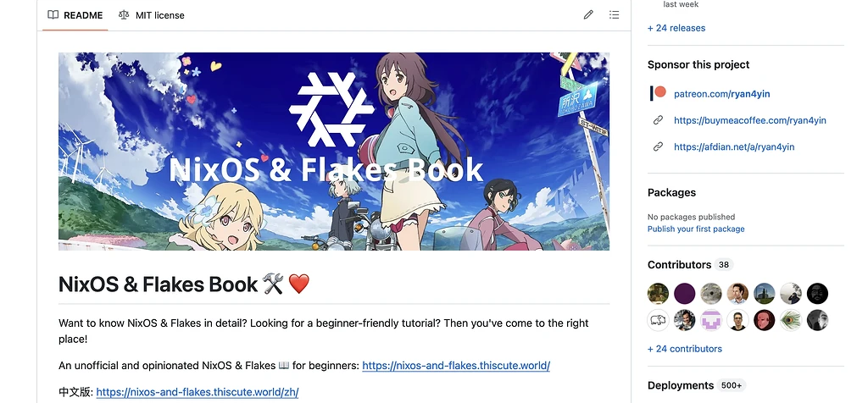
Task: Click the link icon beside buymeacoffee
Action: (x=658, y=120)
